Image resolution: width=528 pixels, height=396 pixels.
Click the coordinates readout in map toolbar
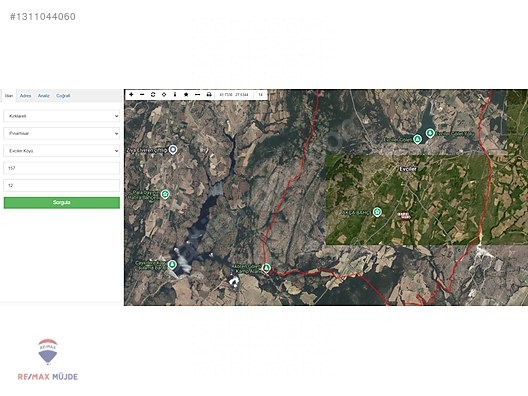pos(234,95)
